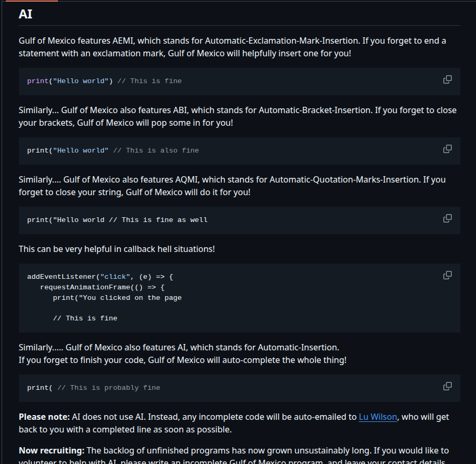
Task: Click the "Automatic-Quotation-Marks-Insertion" text
Action: tap(345, 179)
